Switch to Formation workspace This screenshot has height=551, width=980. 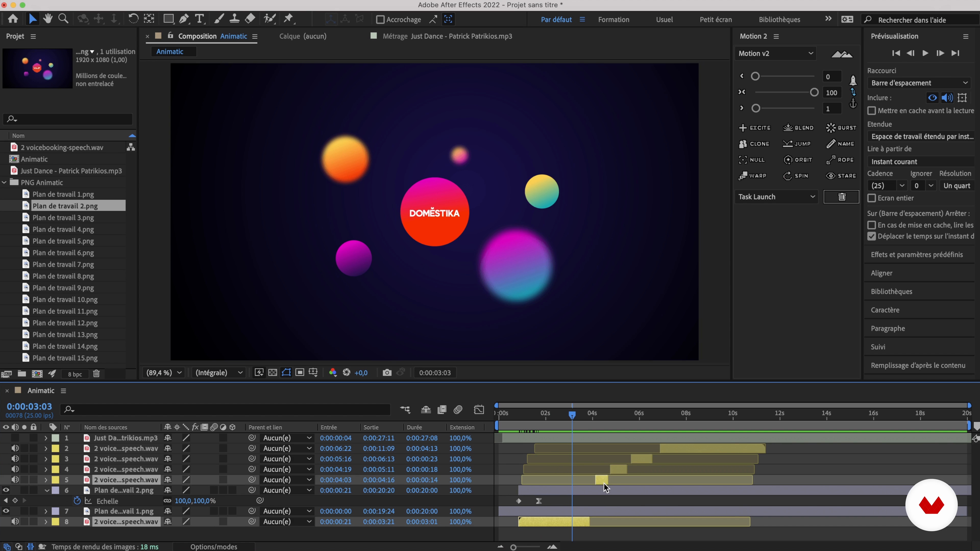614,19
